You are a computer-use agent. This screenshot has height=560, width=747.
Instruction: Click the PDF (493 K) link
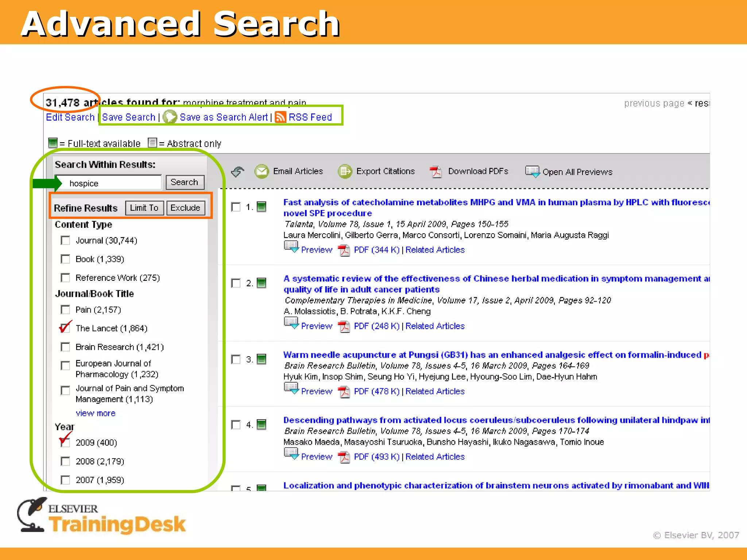point(377,457)
